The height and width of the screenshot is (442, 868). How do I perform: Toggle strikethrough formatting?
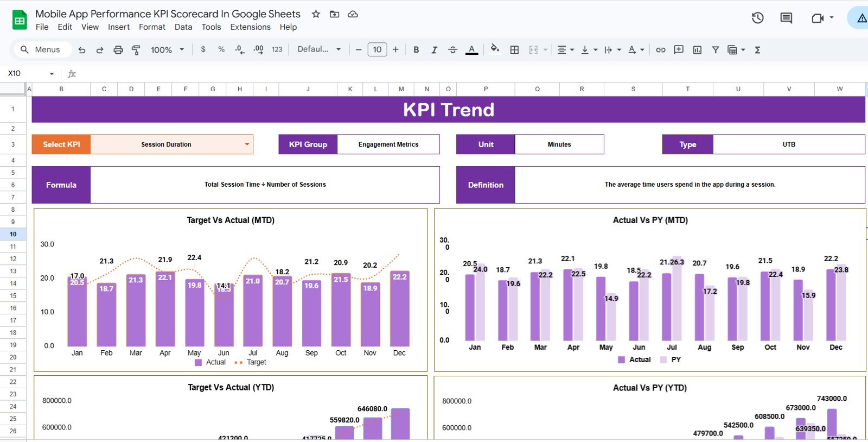(x=452, y=50)
